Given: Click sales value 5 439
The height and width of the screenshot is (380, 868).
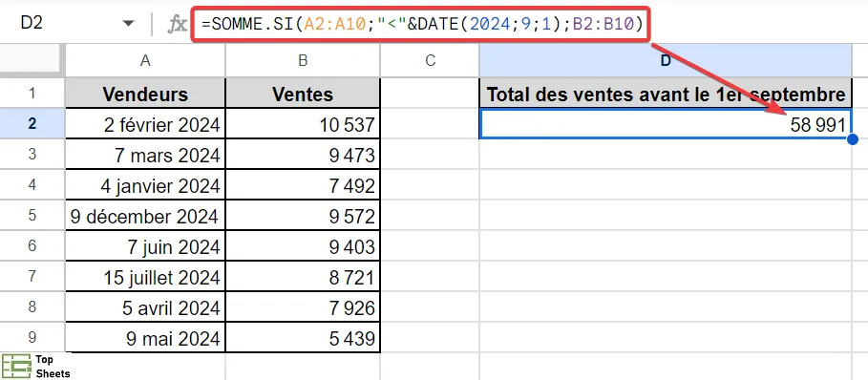Looking at the screenshot, I should pyautogui.click(x=303, y=337).
